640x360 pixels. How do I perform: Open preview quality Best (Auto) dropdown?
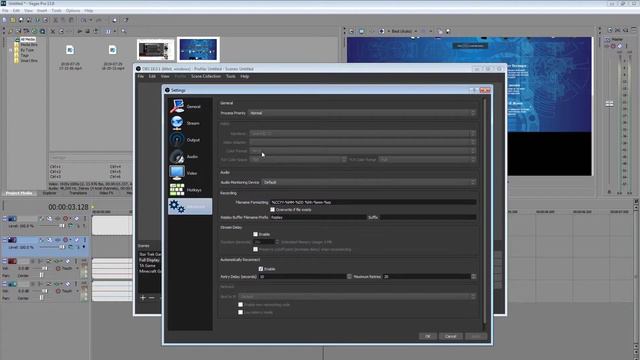point(404,31)
